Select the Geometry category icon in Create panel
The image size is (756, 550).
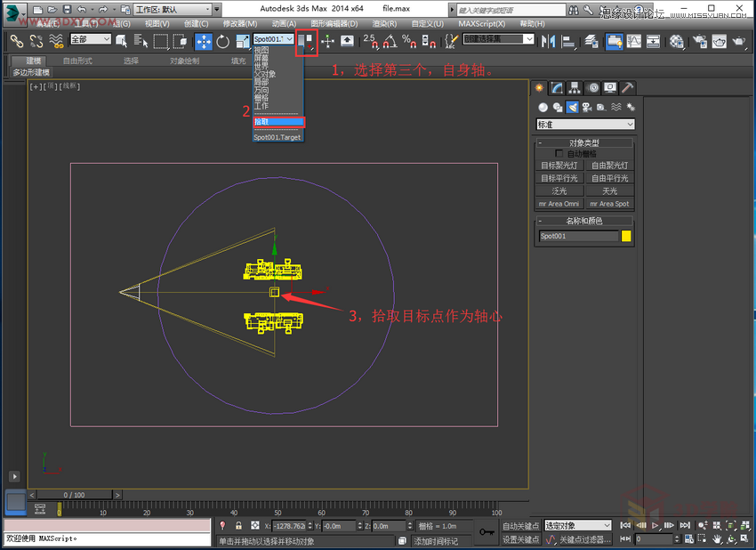543,107
